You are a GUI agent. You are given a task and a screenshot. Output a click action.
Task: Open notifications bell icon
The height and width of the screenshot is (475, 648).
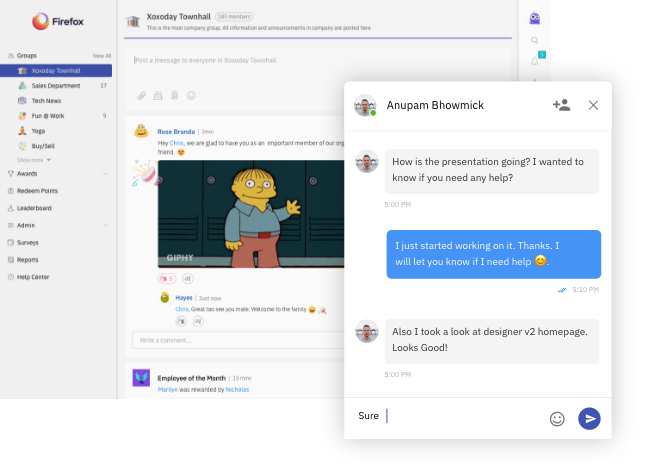(x=535, y=61)
